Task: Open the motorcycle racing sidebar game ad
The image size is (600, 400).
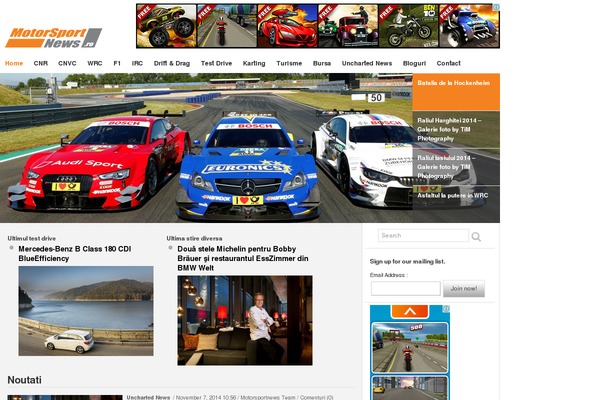Action: pyautogui.click(x=410, y=348)
